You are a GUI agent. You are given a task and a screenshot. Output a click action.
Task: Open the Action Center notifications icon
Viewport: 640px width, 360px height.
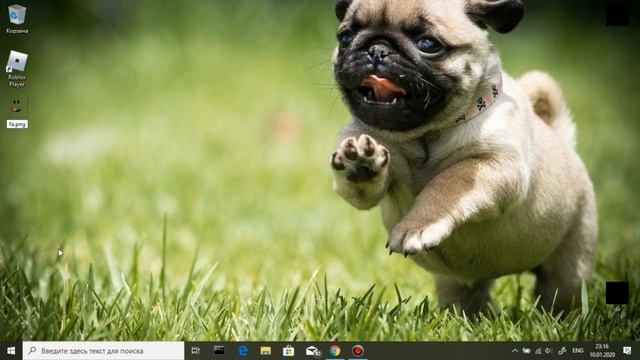click(x=627, y=351)
